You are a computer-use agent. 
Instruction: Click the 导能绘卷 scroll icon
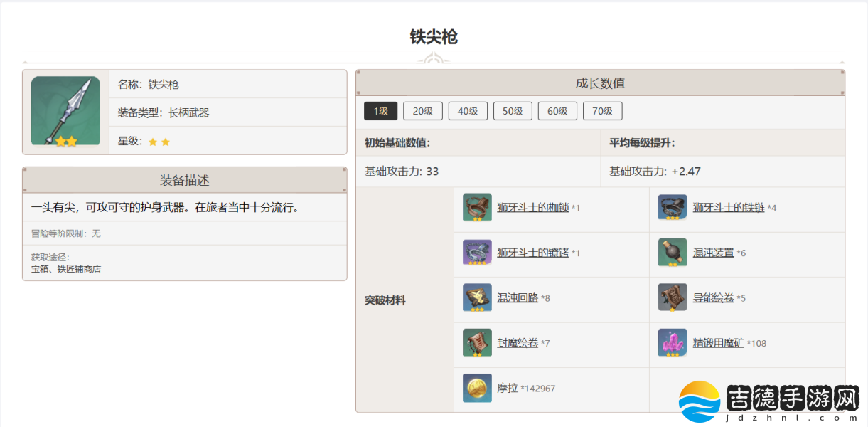pyautogui.click(x=672, y=297)
